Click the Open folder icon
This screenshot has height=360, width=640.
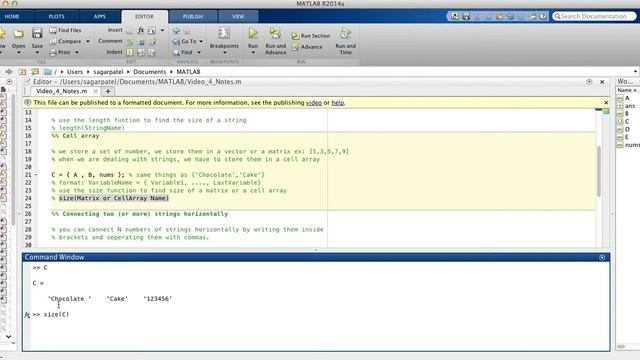pyautogui.click(x=18, y=33)
